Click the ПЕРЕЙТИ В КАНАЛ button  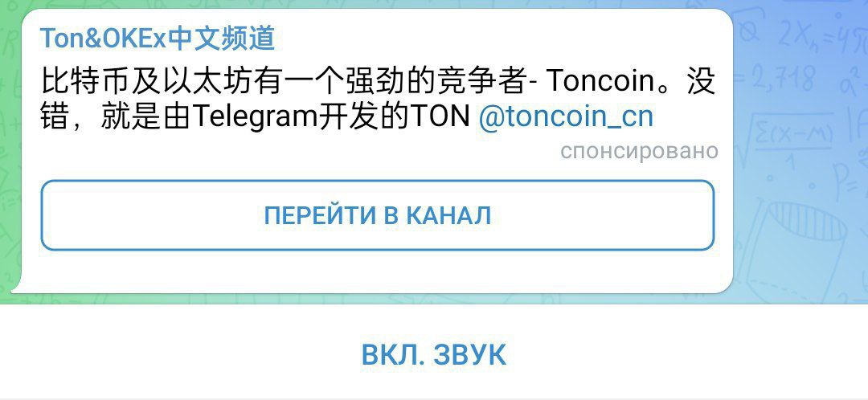pos(378,215)
